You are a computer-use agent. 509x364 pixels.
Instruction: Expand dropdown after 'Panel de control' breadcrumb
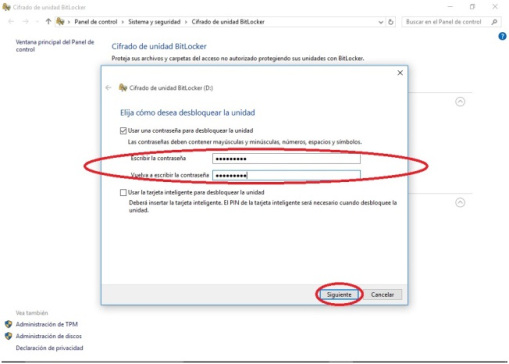pyautogui.click(x=123, y=22)
